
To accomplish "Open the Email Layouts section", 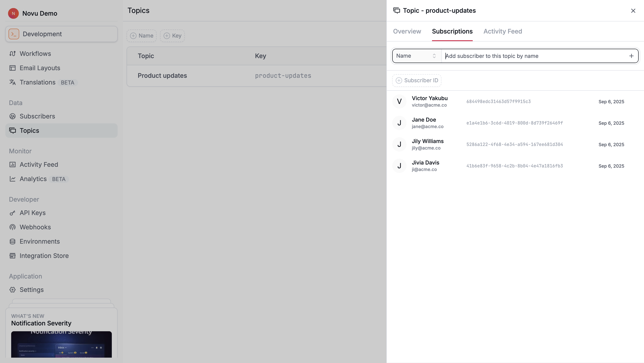I will point(40,68).
